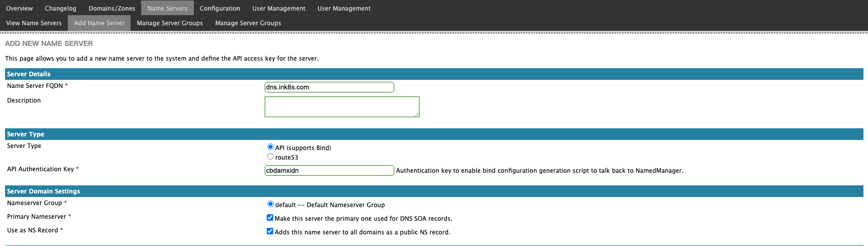
Task: Select the Name Servers top tab
Action: point(168,8)
